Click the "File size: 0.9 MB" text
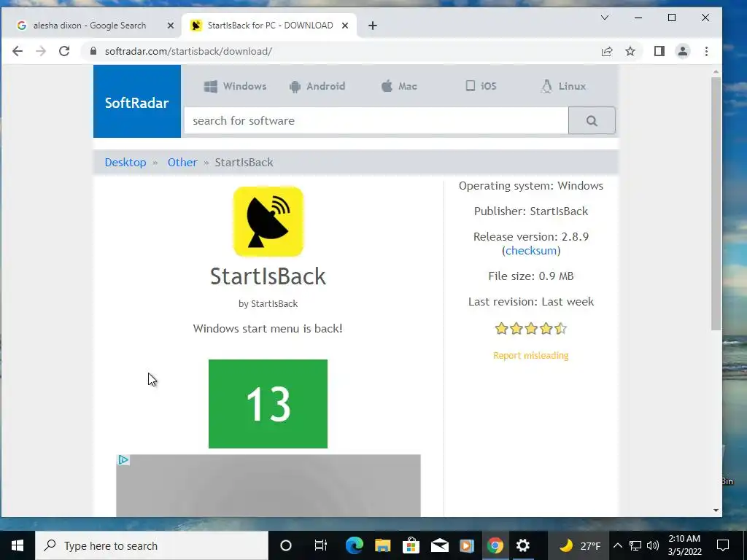Screen dimensions: 747x560 pyautogui.click(x=531, y=276)
